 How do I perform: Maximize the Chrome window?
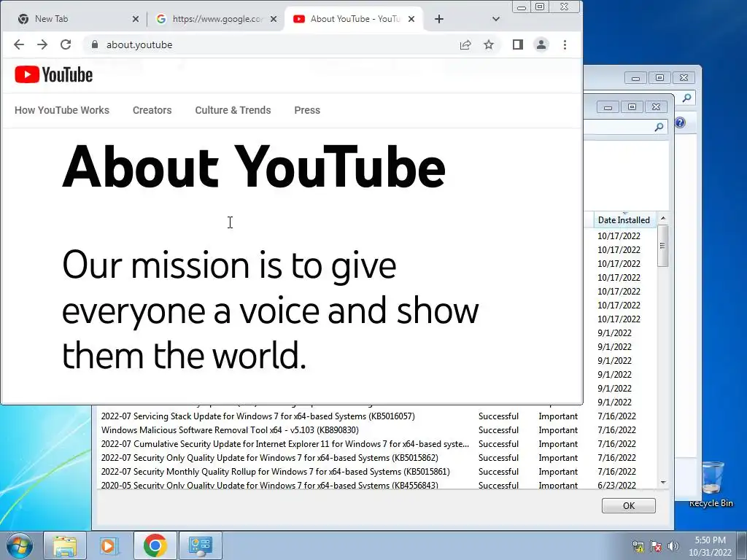540,7
